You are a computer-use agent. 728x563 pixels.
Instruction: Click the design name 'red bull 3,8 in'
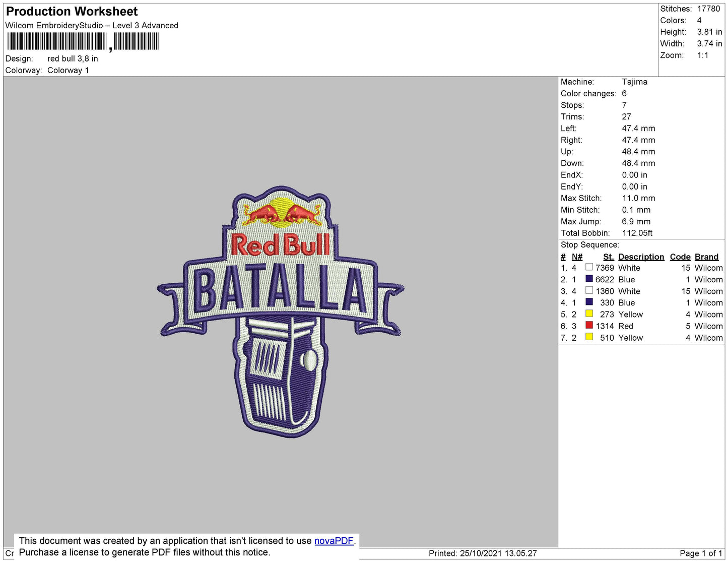point(73,58)
